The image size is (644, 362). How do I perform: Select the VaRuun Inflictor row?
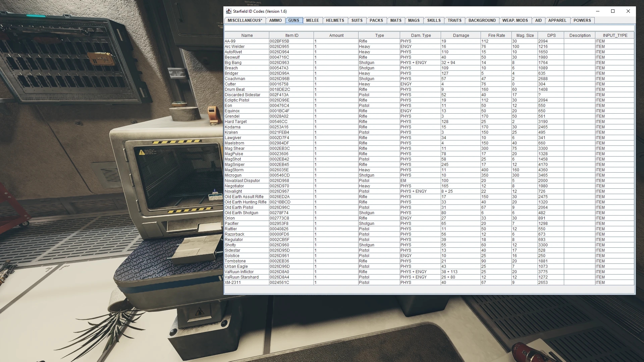point(429,272)
